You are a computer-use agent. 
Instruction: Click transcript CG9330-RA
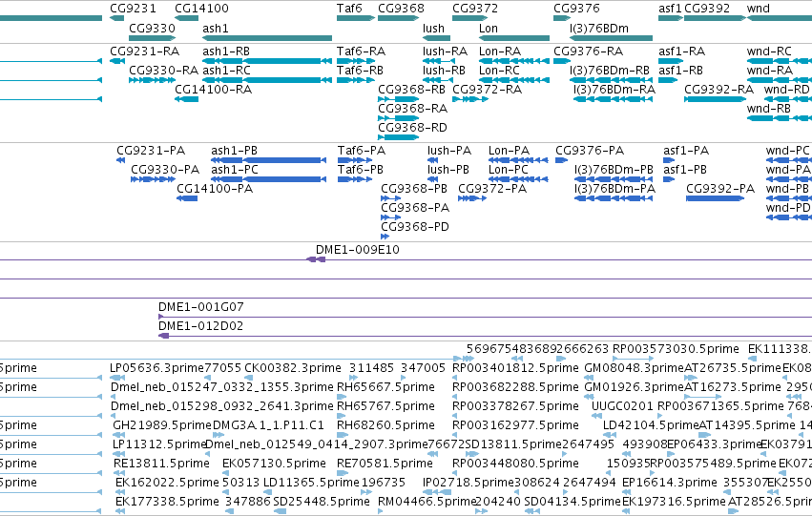164,71
